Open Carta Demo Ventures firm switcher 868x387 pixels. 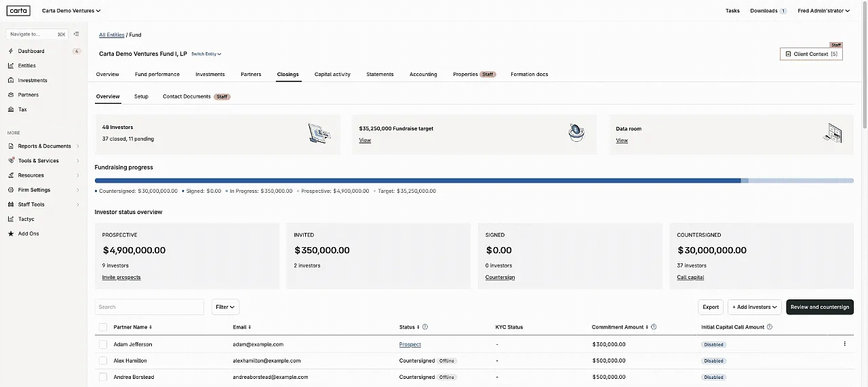(71, 11)
